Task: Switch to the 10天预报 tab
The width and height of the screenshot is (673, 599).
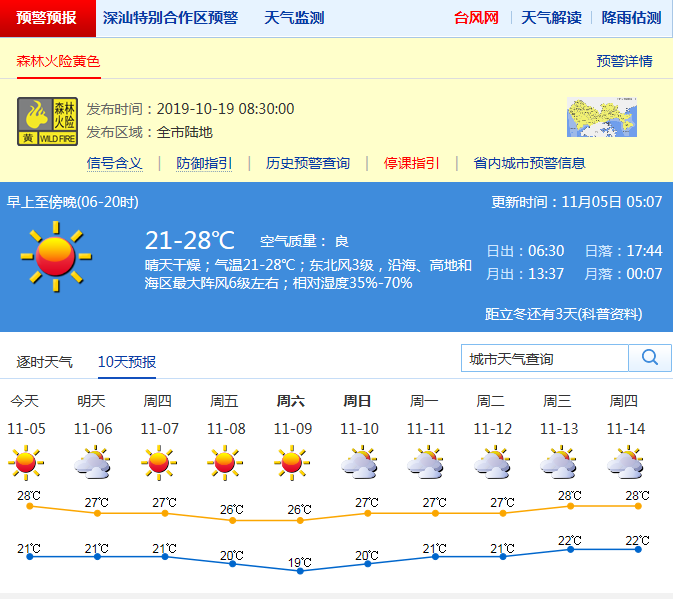Action: pos(127,362)
